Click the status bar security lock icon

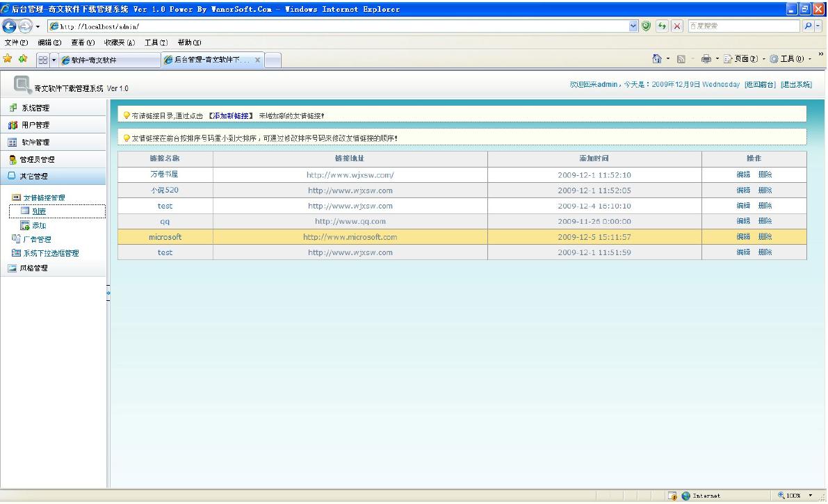click(x=672, y=496)
